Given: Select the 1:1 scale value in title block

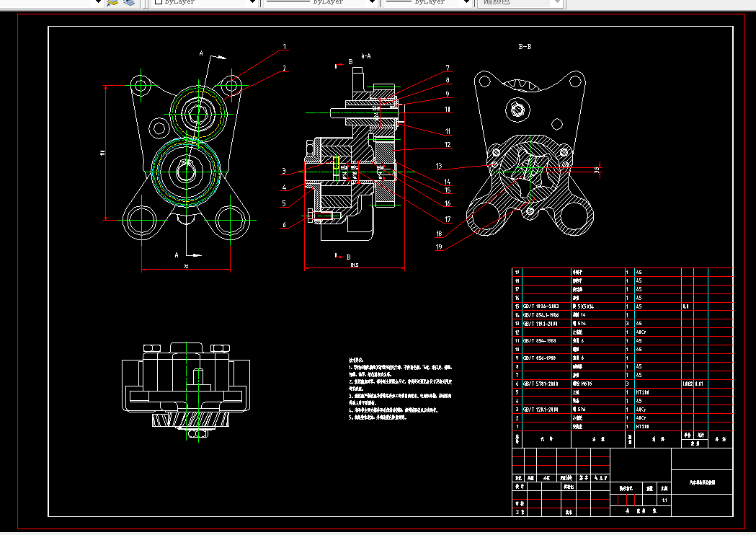Looking at the screenshot, I should coord(664,500).
